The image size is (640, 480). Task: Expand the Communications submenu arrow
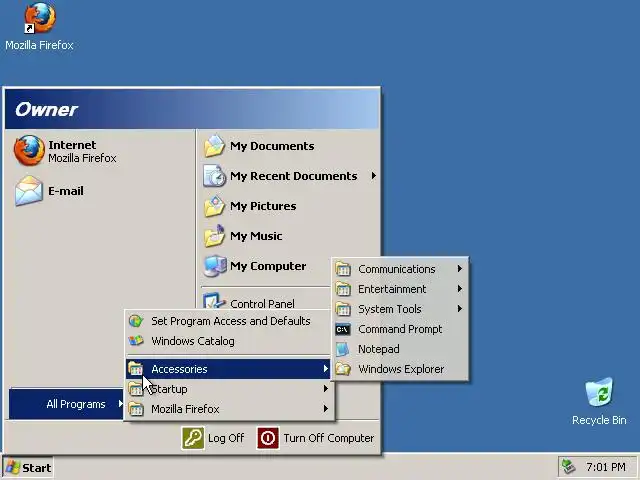(460, 269)
